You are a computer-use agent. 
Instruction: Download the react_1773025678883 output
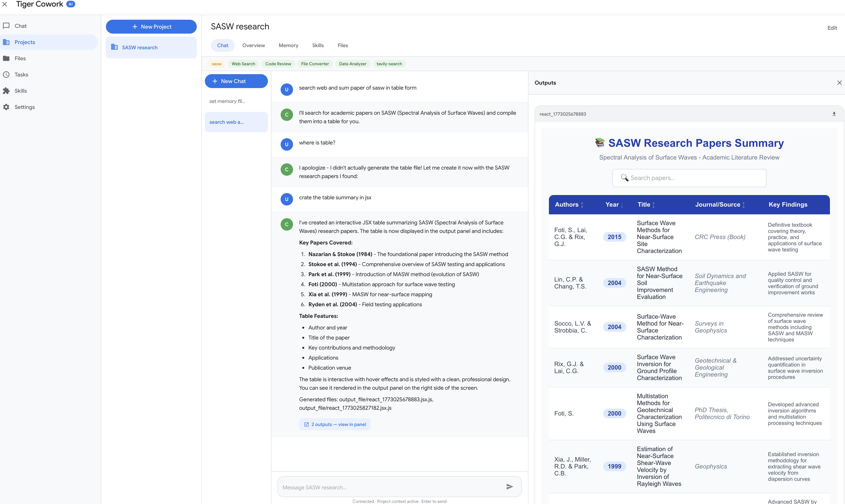[834, 114]
